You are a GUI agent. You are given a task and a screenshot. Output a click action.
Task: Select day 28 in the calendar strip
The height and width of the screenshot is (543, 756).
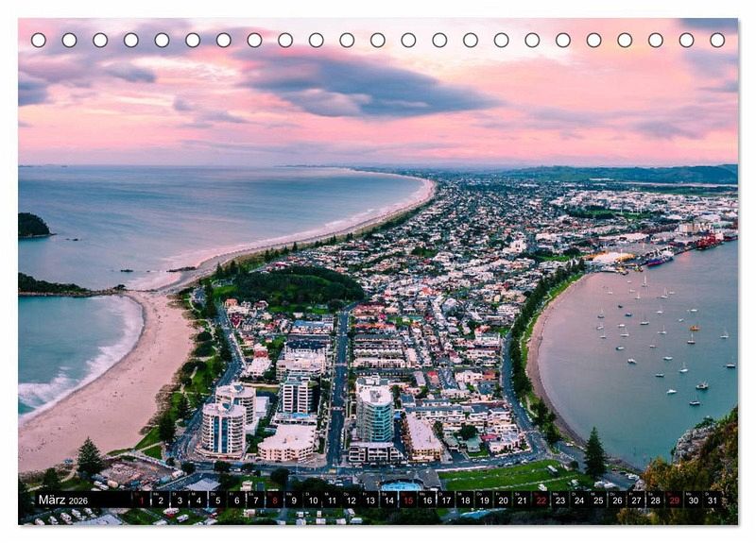click(x=656, y=500)
